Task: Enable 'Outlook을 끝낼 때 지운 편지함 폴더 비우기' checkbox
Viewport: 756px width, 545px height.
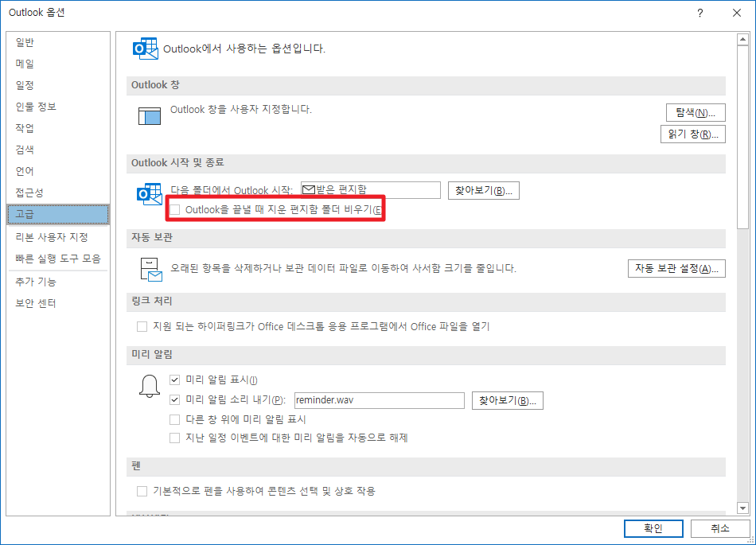Action: pyautogui.click(x=174, y=209)
